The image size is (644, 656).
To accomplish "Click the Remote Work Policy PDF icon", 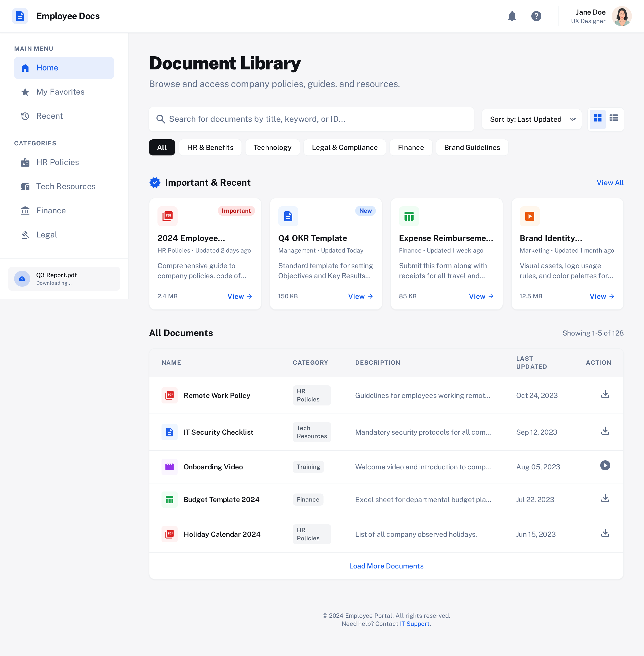I will (x=170, y=395).
